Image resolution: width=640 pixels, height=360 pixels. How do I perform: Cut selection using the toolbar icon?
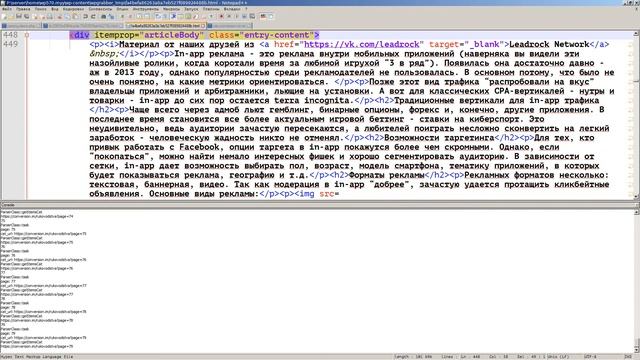59,16
